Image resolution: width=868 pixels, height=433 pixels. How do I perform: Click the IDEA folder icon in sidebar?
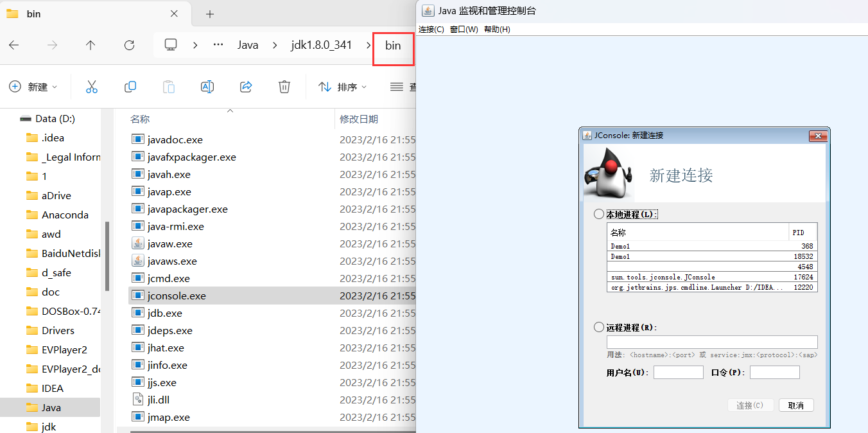coord(32,388)
